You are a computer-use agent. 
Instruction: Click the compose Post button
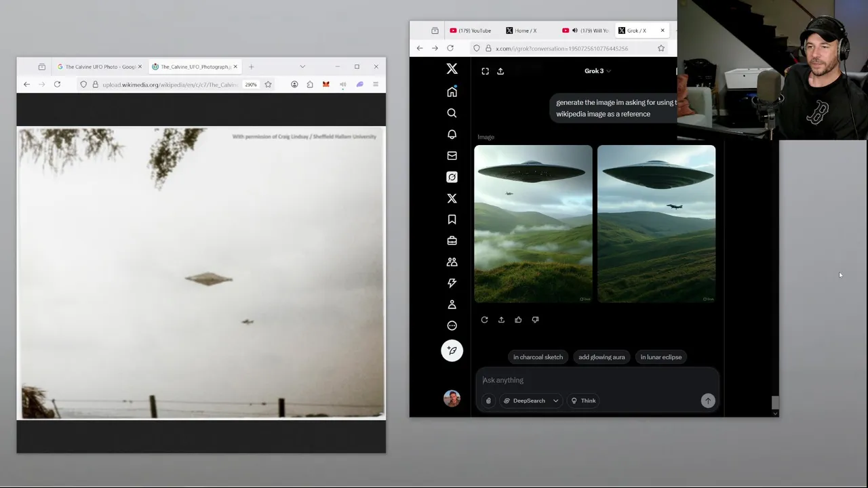[452, 350]
